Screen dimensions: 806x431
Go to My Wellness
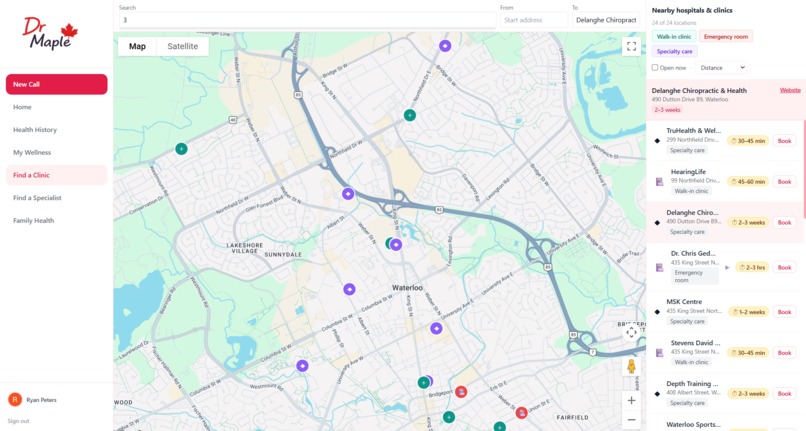57,152
